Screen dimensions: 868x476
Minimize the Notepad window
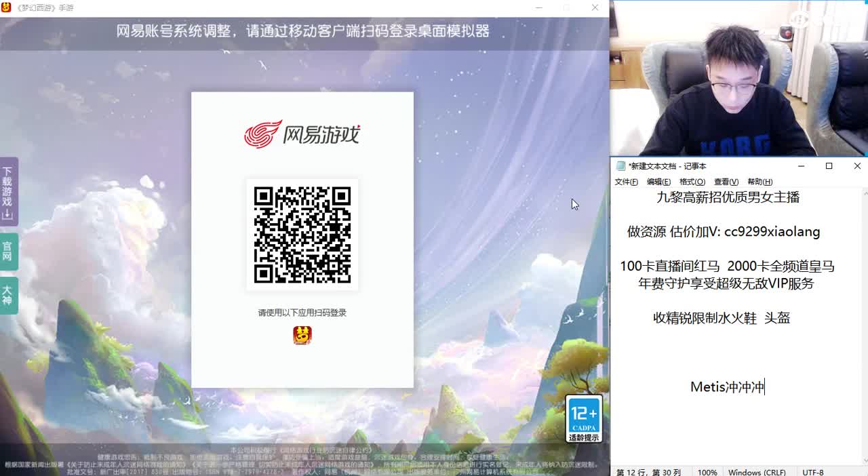801,166
